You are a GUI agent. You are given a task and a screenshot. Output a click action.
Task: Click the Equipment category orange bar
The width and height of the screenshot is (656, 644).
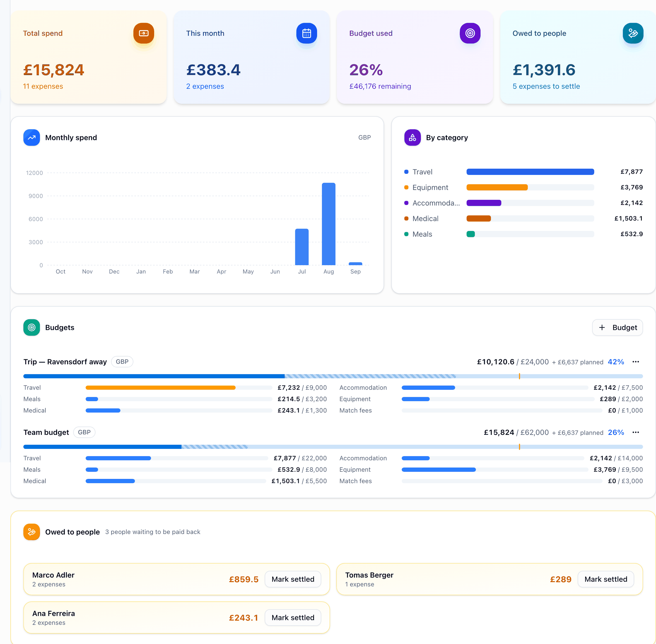(x=497, y=188)
